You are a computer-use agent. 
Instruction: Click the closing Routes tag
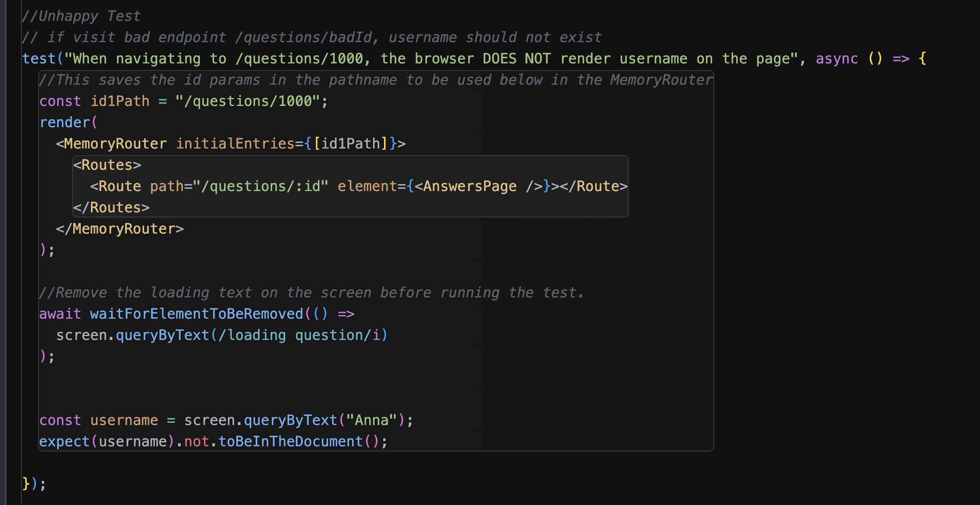click(111, 208)
